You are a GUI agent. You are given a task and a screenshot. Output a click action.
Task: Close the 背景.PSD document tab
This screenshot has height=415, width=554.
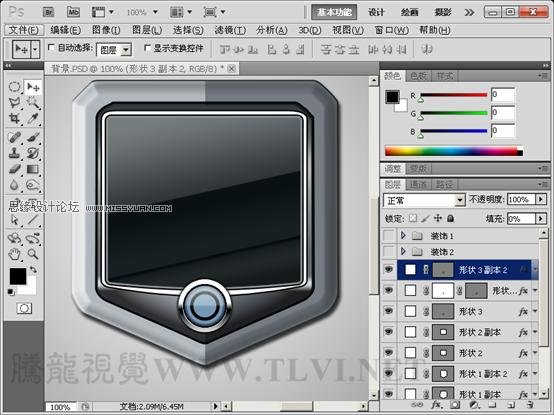231,69
